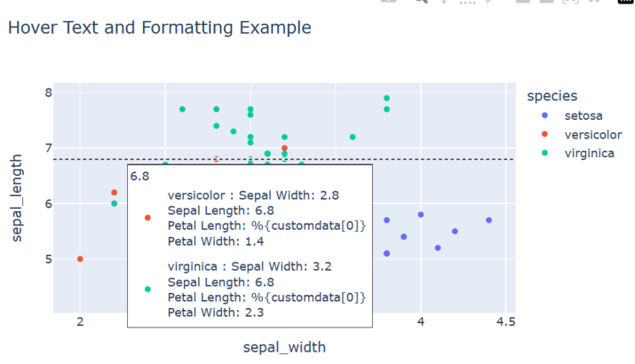635x364 pixels.
Task: Click the topmost green virginica point
Action: 386,99
